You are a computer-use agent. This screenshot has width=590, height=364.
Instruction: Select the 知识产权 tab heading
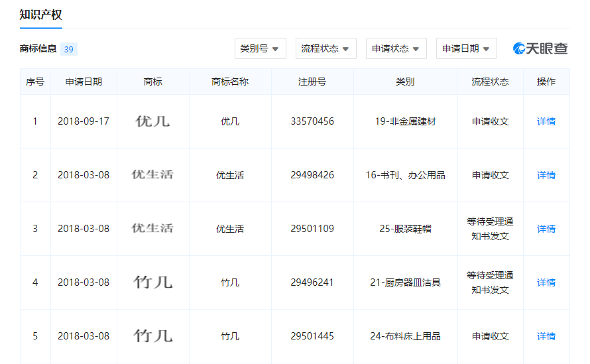point(40,15)
